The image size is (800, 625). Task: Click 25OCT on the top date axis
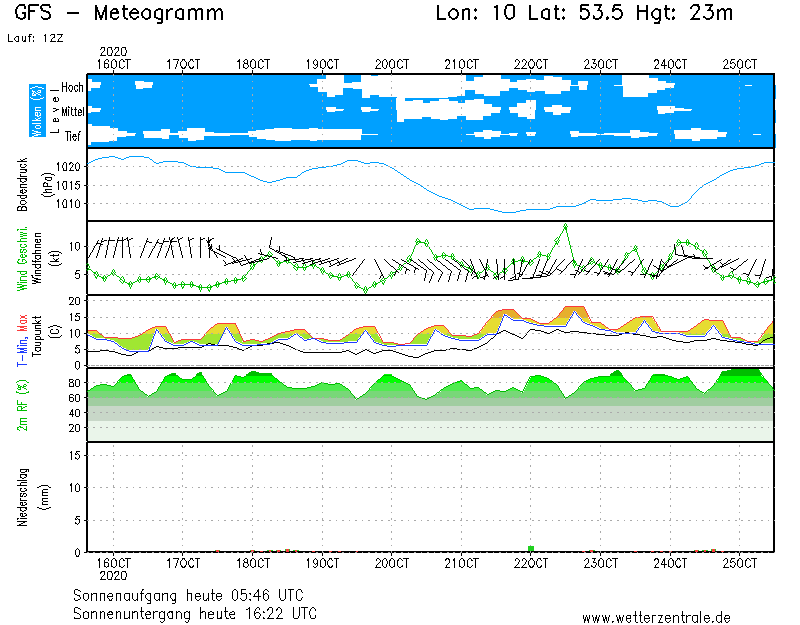(740, 64)
